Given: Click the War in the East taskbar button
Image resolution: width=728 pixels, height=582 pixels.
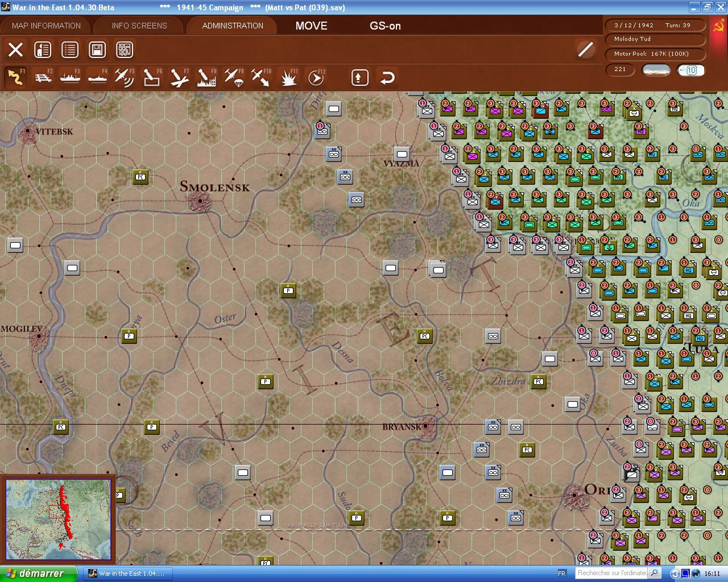Looking at the screenshot, I should [x=127, y=573].
